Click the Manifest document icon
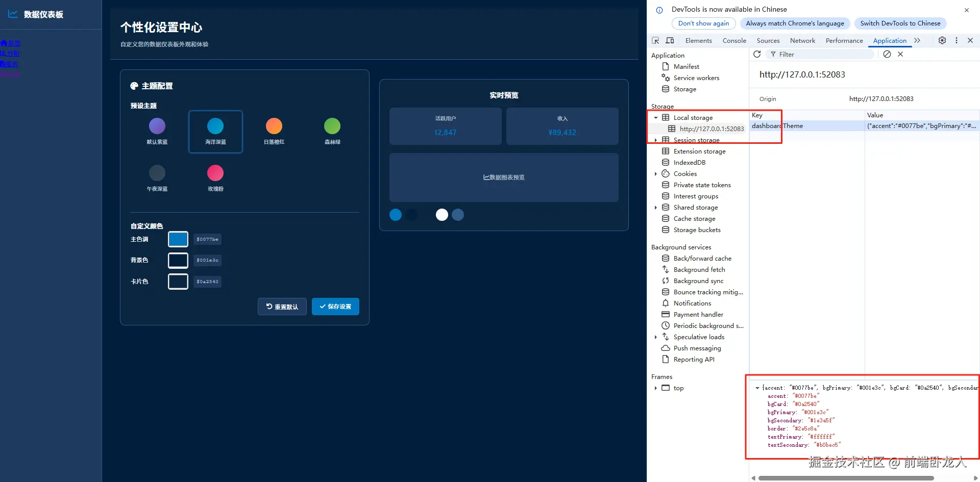This screenshot has width=980, height=482. click(x=666, y=66)
